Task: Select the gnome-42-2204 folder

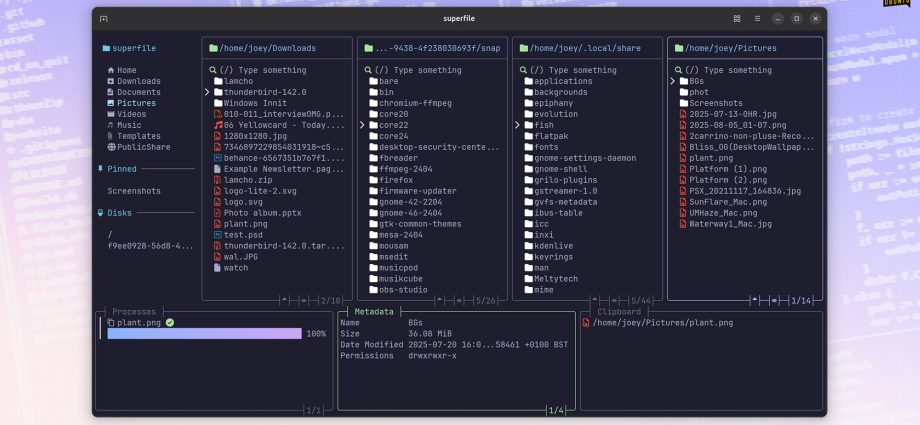Action: point(405,202)
